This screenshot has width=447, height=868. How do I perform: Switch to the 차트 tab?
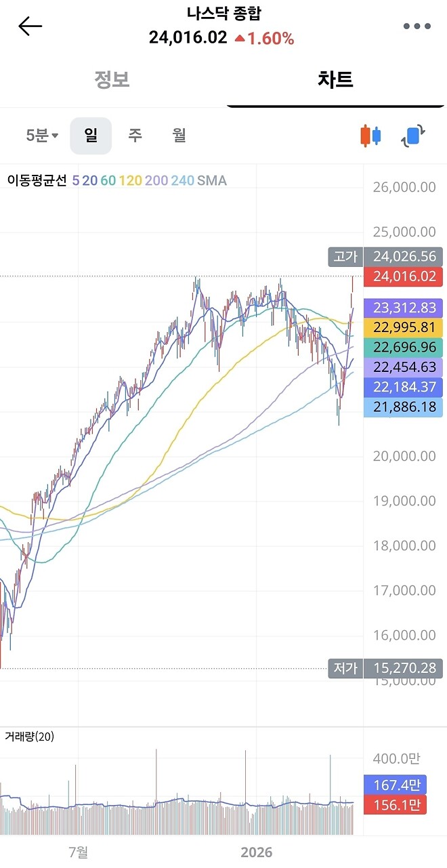click(x=336, y=79)
